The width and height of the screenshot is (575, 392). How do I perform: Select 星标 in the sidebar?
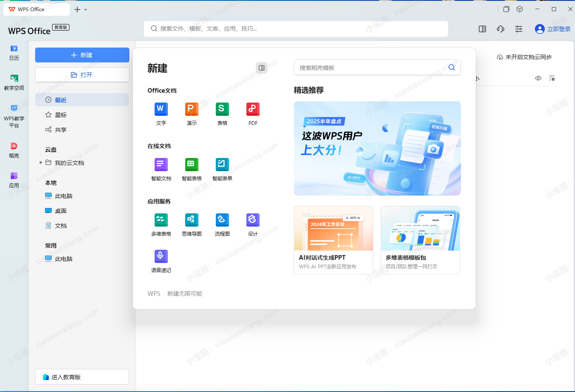(x=61, y=115)
